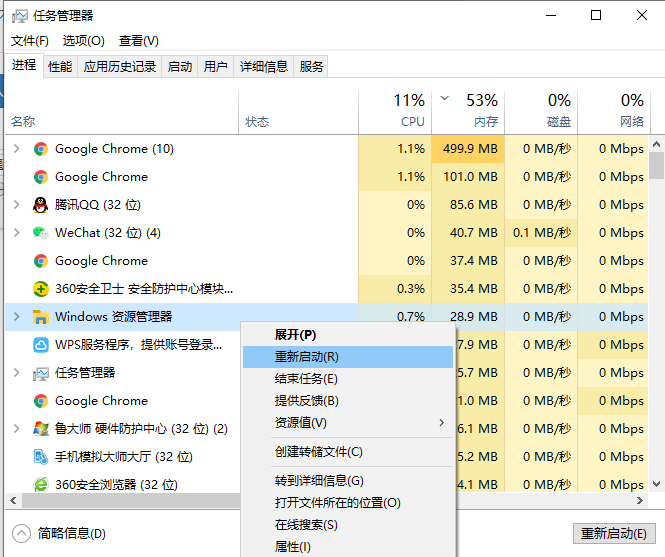This screenshot has height=557, width=665.
Task: Click the 任务管理器 process row icon
Action: pos(41,373)
